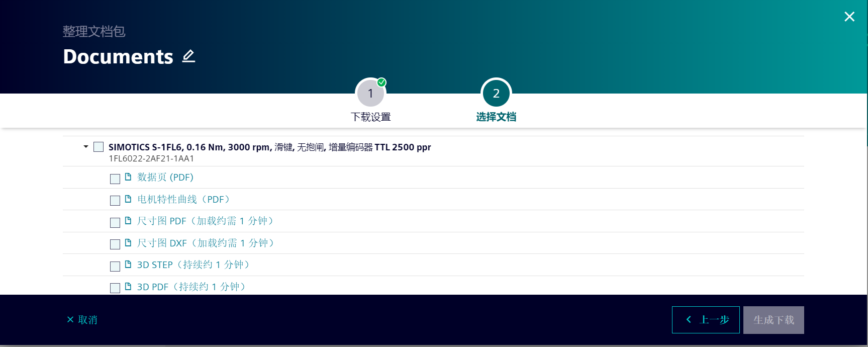The width and height of the screenshot is (868, 347).
Task: Enable the 3D PDF checkbox
Action: pyautogui.click(x=115, y=288)
